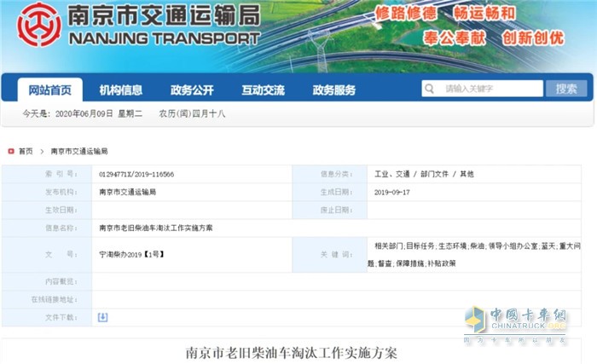The width and height of the screenshot is (597, 364).
Task: Click the blue file download icon
Action: coord(103,317)
